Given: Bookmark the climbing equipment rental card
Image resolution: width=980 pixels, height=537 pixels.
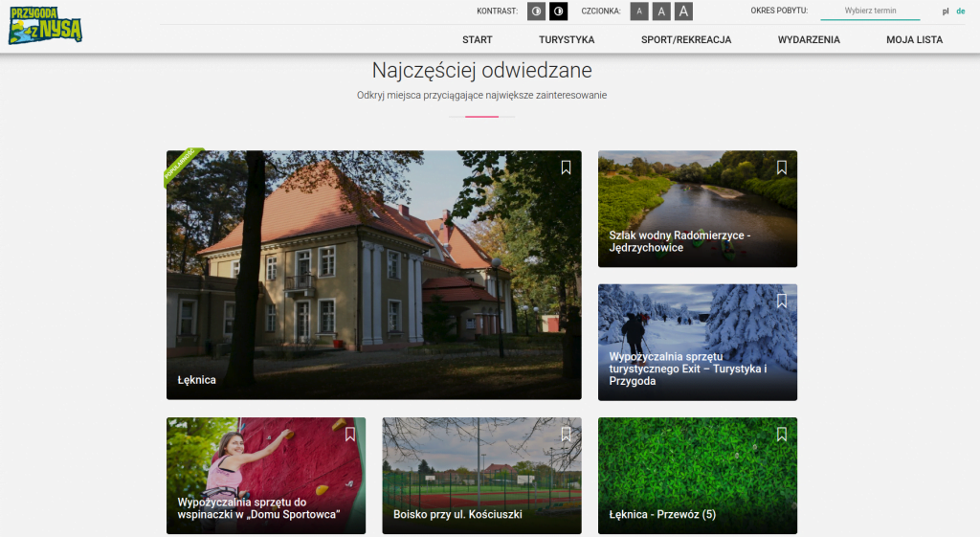Looking at the screenshot, I should point(350,435).
